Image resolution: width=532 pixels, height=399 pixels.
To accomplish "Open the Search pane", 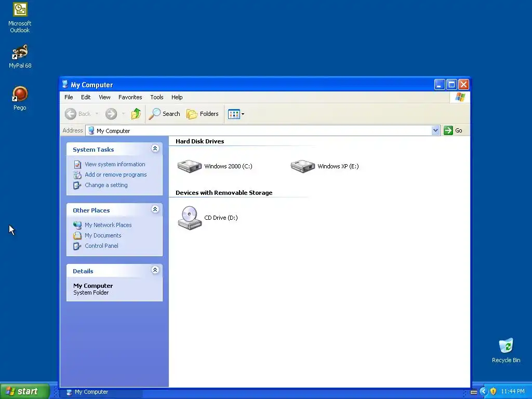I will click(x=165, y=114).
